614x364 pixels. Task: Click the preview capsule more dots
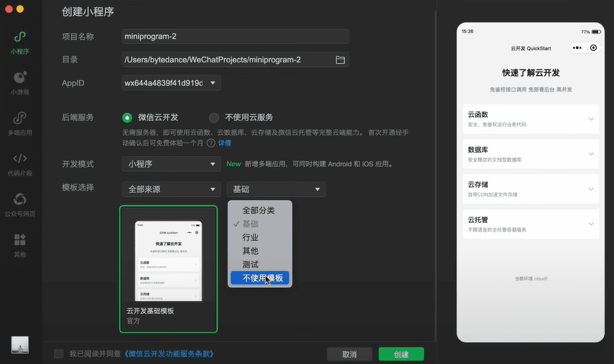click(x=577, y=48)
